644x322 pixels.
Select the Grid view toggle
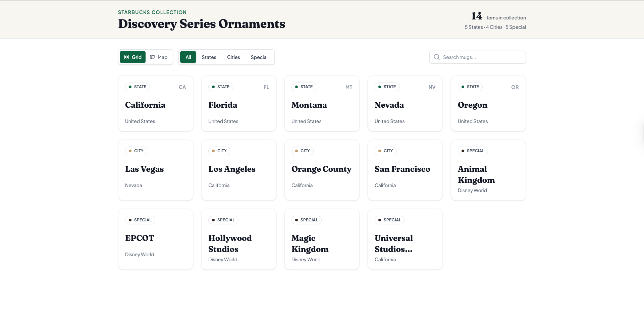click(133, 57)
